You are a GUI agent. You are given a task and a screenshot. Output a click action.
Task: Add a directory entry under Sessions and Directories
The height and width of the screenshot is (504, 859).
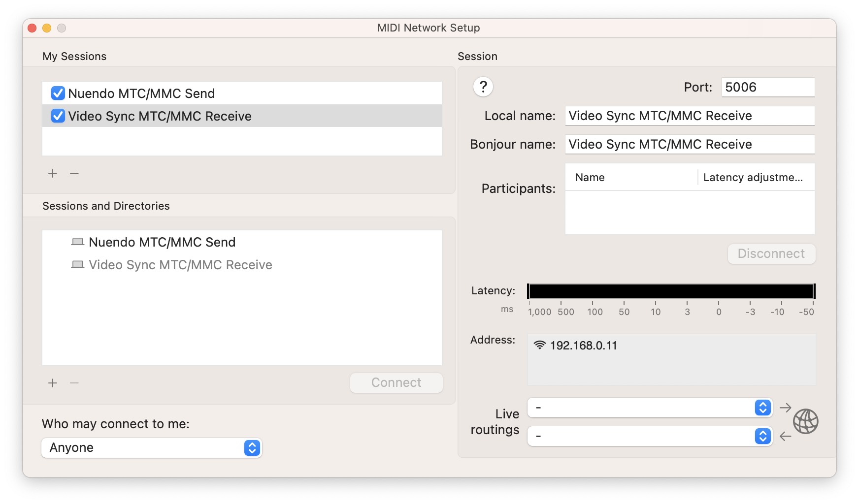pos(53,383)
